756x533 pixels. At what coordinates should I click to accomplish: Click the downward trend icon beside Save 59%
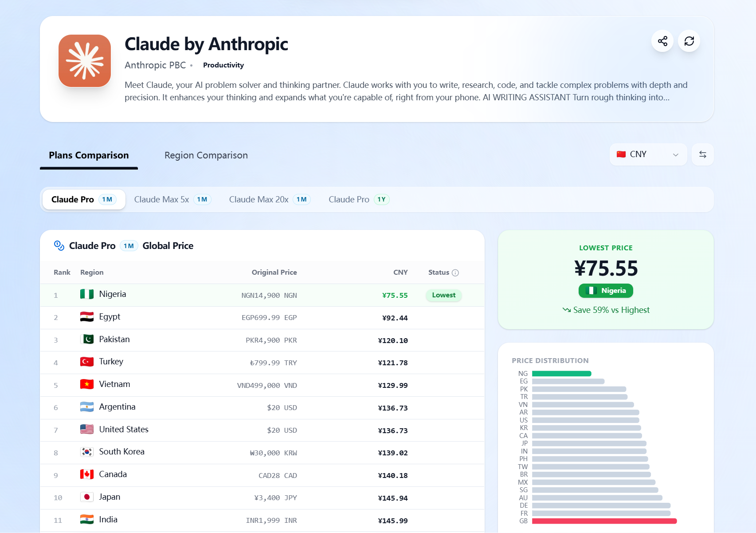coord(567,310)
